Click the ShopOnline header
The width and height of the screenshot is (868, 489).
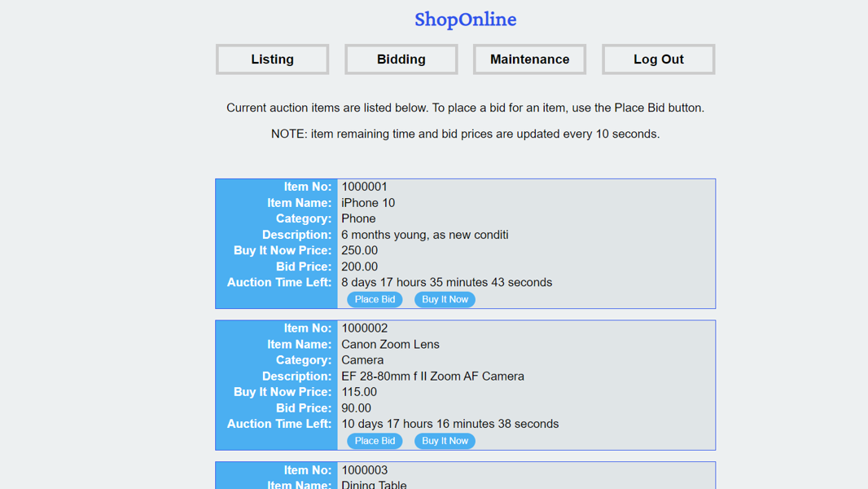(x=465, y=19)
